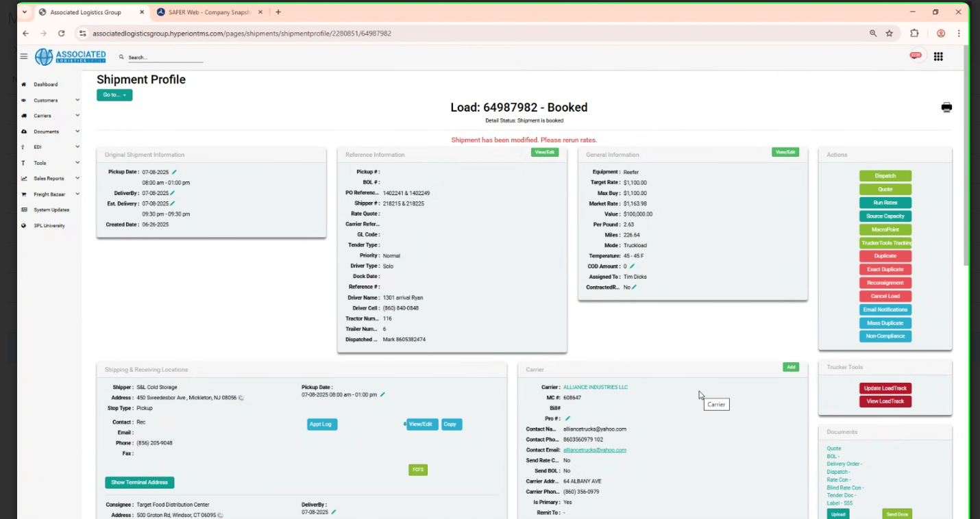The image size is (980, 519).
Task: Bookmark this page with the star
Action: pos(890,33)
